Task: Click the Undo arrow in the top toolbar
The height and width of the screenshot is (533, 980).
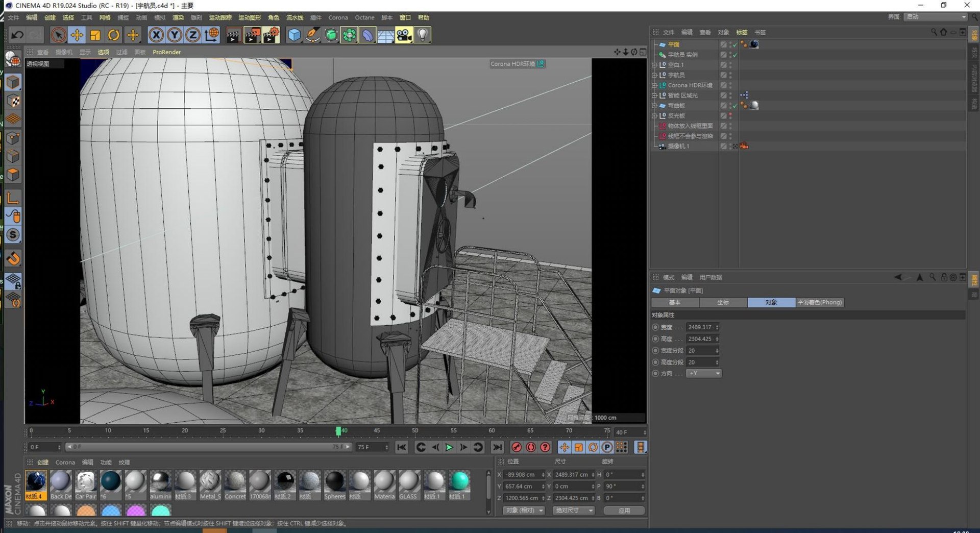Action: tap(17, 35)
